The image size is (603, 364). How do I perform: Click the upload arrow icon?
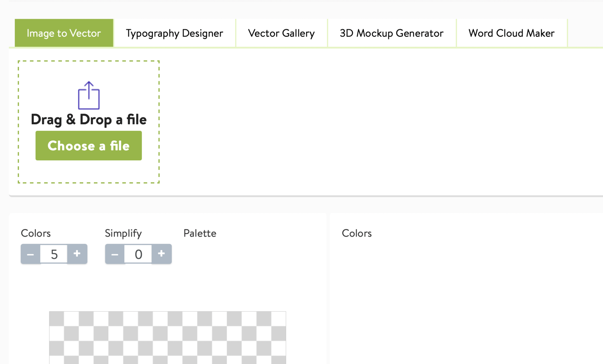coord(89,95)
